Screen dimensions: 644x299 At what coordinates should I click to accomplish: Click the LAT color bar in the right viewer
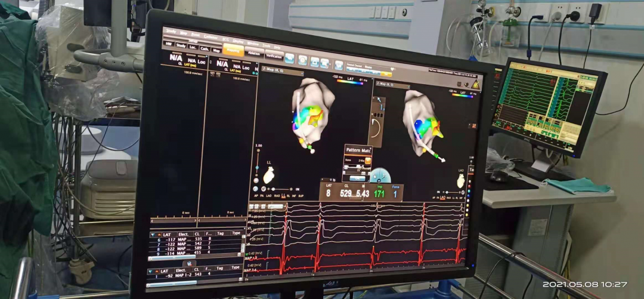pos(463,95)
